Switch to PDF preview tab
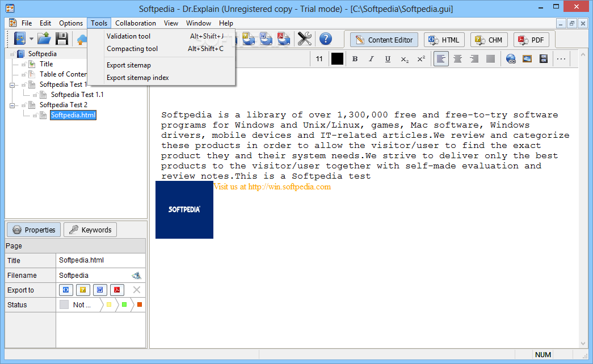Screen dimensions: 593x364 coord(531,40)
